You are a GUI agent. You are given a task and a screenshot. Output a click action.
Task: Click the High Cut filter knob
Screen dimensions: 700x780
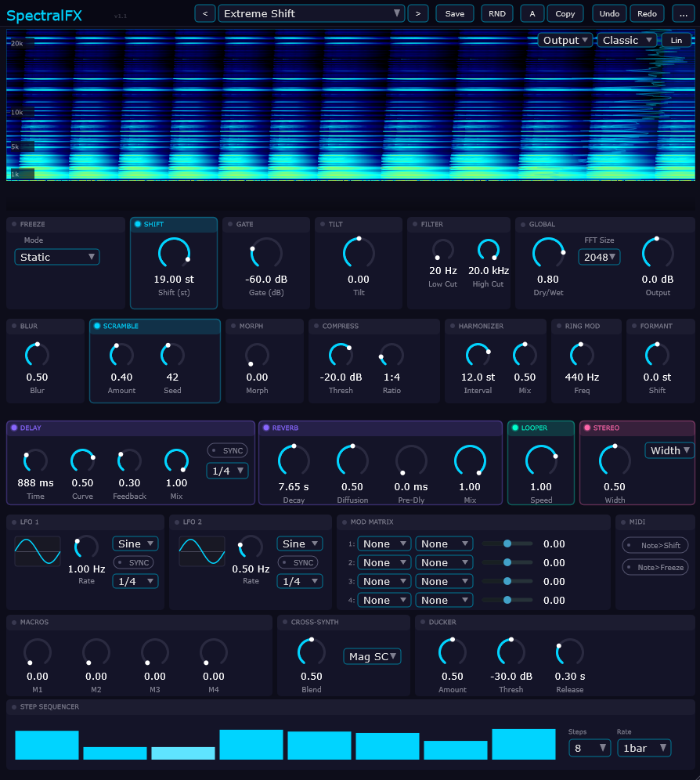(x=488, y=250)
